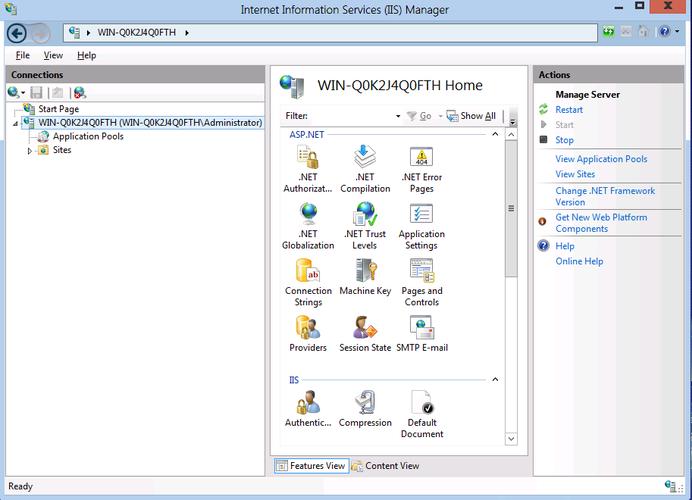Image resolution: width=692 pixels, height=500 pixels.
Task: Open Pages and Controls feature
Action: click(421, 283)
